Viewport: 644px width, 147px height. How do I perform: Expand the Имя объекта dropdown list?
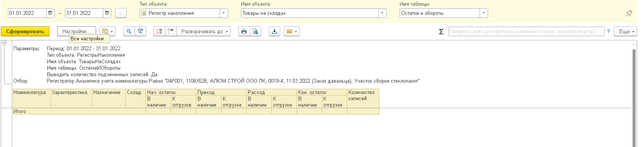coord(382,13)
